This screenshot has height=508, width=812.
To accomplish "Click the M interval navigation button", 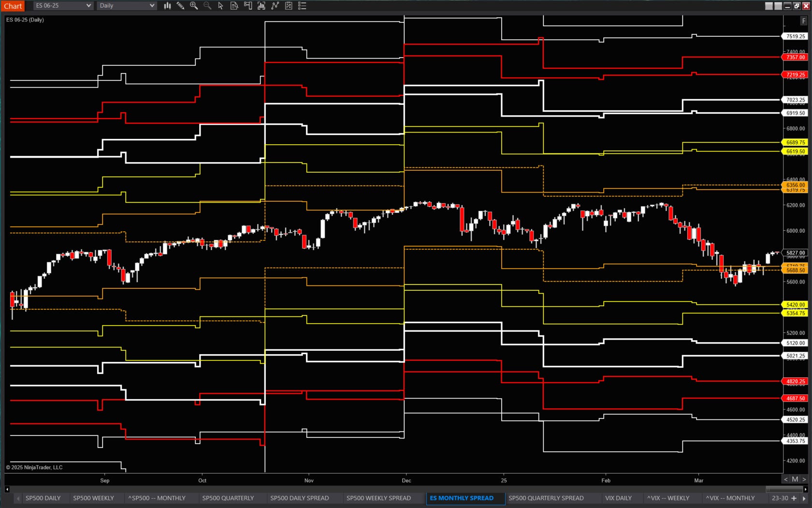I will [x=795, y=479].
